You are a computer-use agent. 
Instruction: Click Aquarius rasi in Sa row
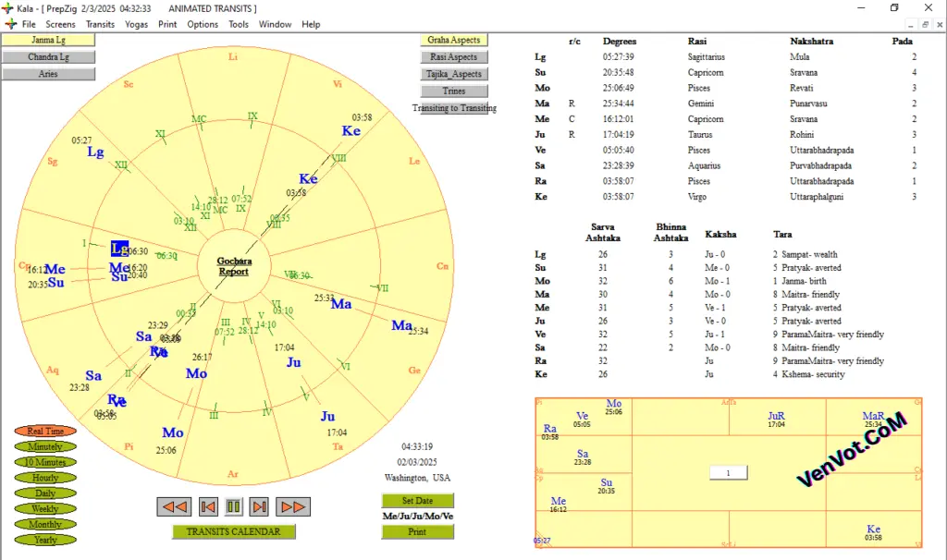click(x=704, y=165)
